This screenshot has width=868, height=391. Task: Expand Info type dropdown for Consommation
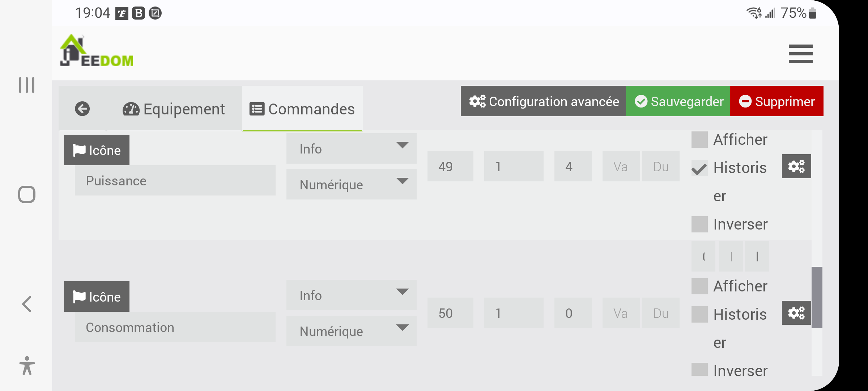click(351, 295)
